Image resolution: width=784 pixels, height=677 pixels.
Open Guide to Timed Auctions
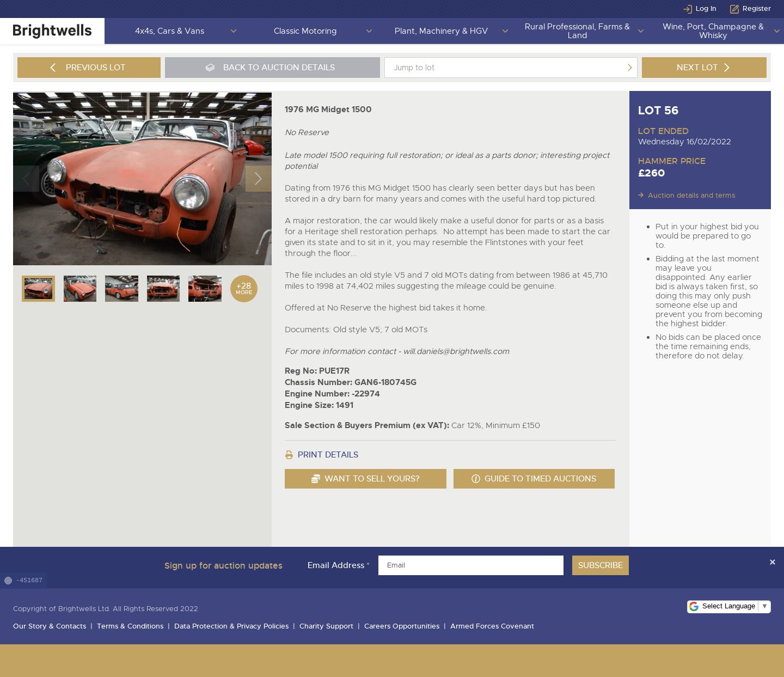[x=534, y=479]
